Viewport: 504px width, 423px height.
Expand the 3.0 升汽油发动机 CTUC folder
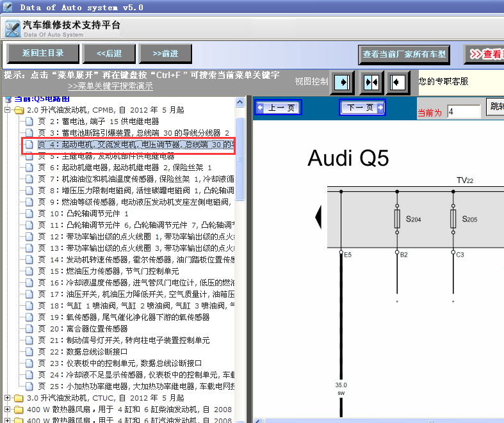(8, 398)
